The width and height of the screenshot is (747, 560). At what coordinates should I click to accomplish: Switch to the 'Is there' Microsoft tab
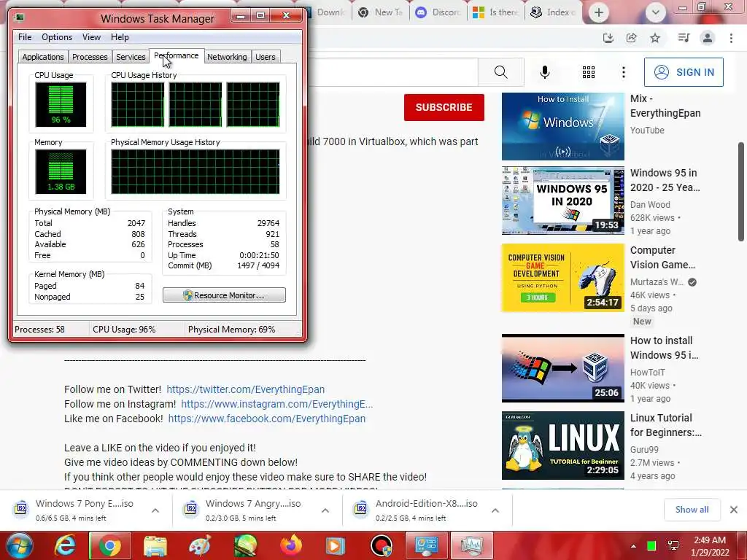click(x=495, y=12)
